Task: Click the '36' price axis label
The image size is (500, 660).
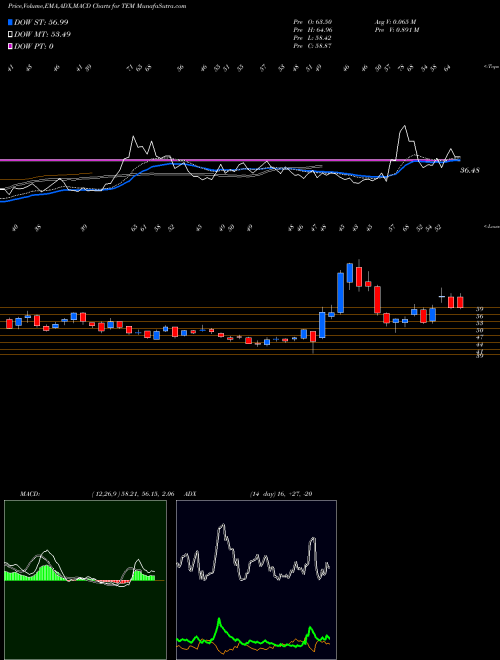Action: pos(479,316)
